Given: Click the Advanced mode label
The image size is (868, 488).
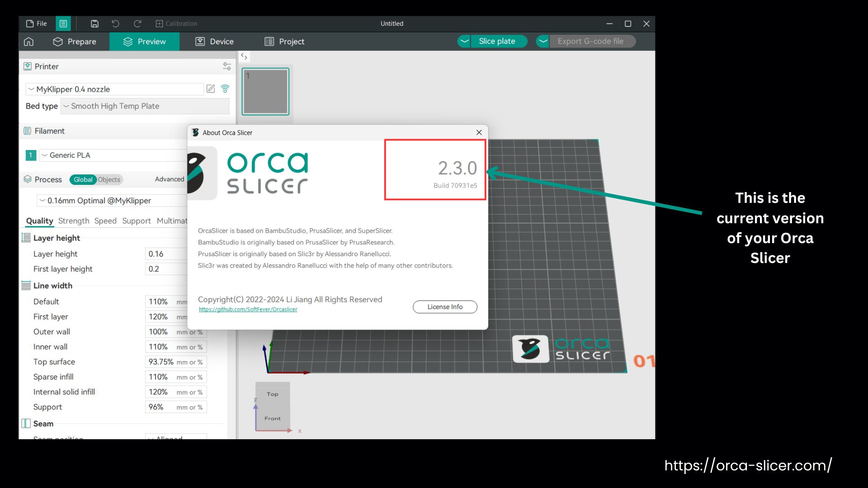Looking at the screenshot, I should tap(170, 179).
